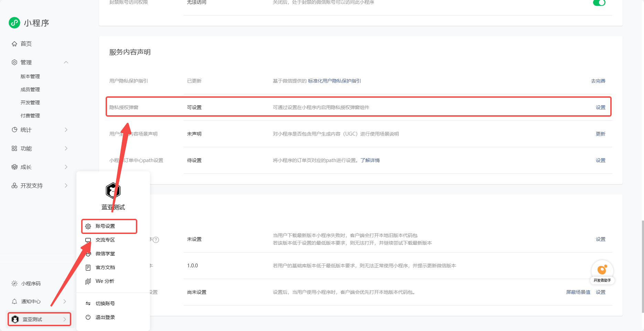Screen dimensions: 644x331
Task: Click the gear icon next to 账号设置
Action: point(88,226)
